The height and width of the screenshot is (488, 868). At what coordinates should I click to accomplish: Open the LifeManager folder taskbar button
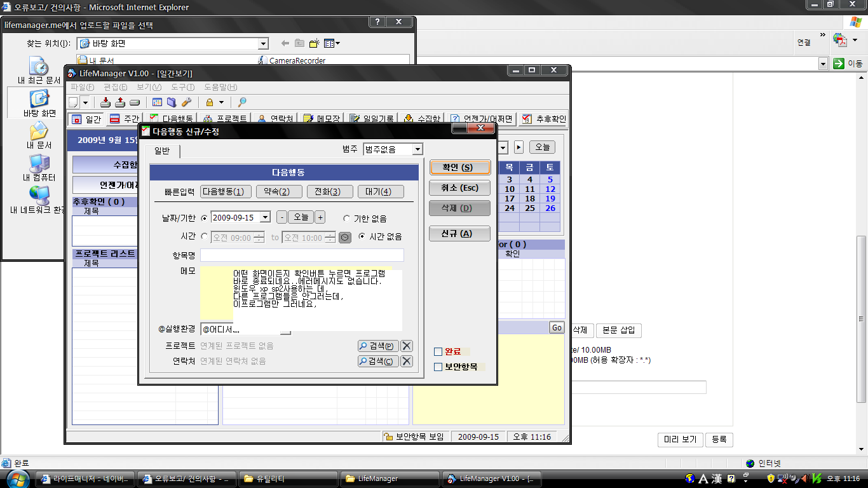390,478
